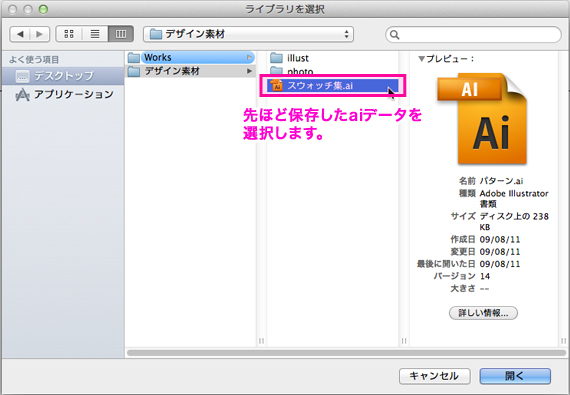Image resolution: width=570 pixels, height=395 pixels.
Task: Click the 開く button
Action: 515,376
